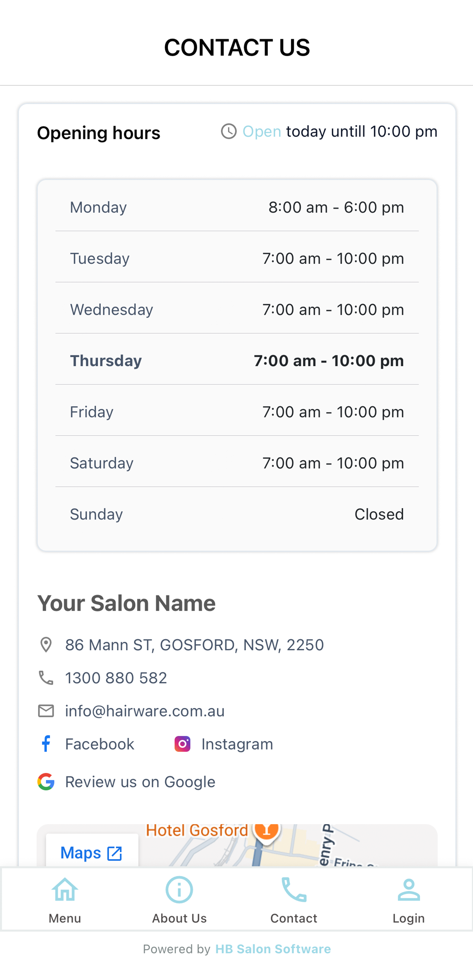Screen dimensions: 473x980
Task: Select the Contact phone icon
Action: click(294, 890)
